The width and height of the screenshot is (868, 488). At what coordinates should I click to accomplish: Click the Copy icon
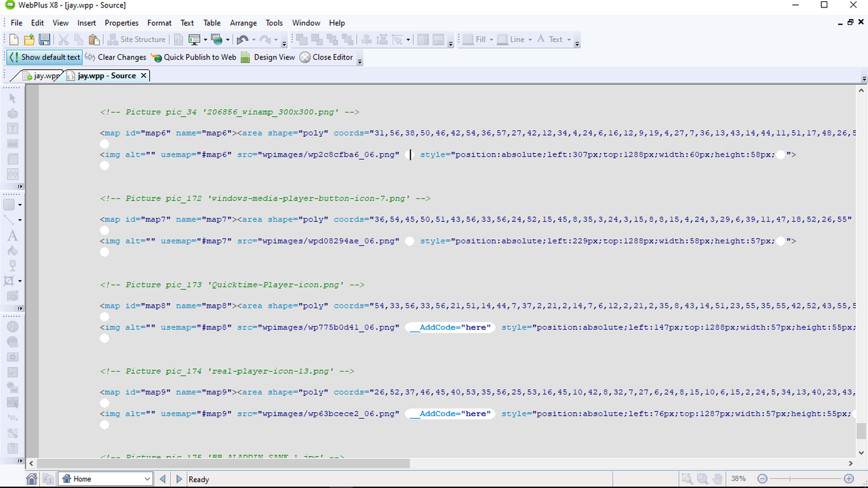pos(79,40)
